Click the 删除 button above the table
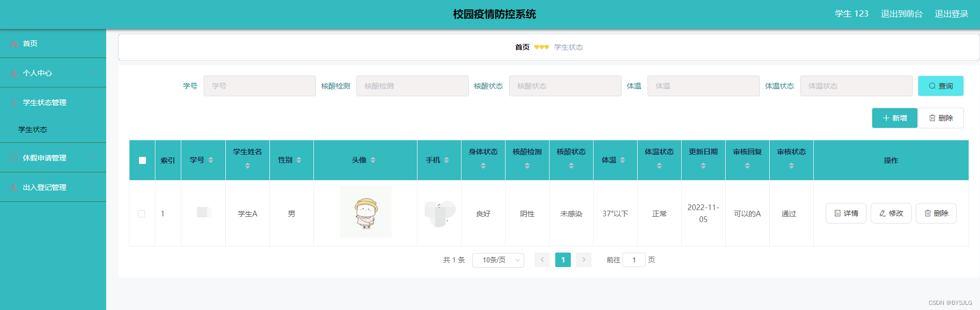This screenshot has height=310, width=980. coord(941,118)
